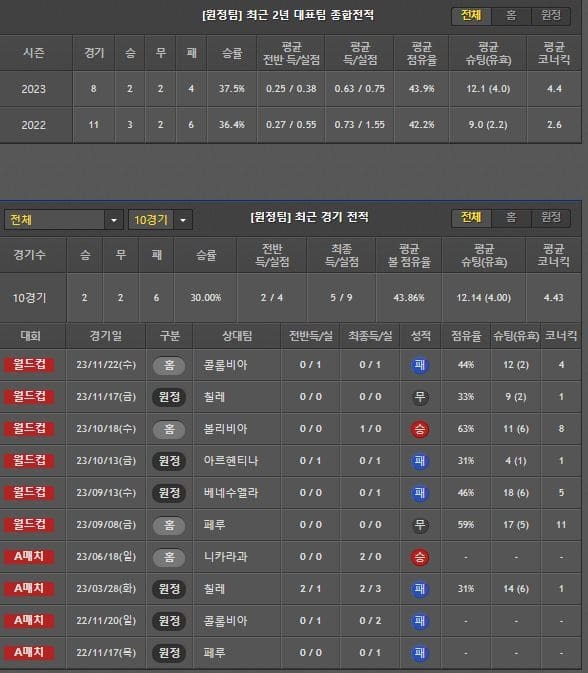
Task: Click 월드컵 badge on 23/11/17 row
Action: [x=29, y=397]
